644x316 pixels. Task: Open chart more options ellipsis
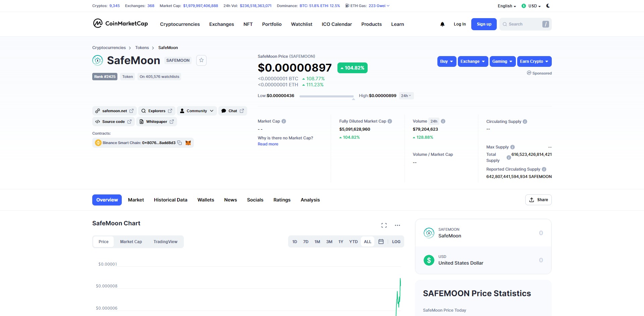pyautogui.click(x=397, y=225)
